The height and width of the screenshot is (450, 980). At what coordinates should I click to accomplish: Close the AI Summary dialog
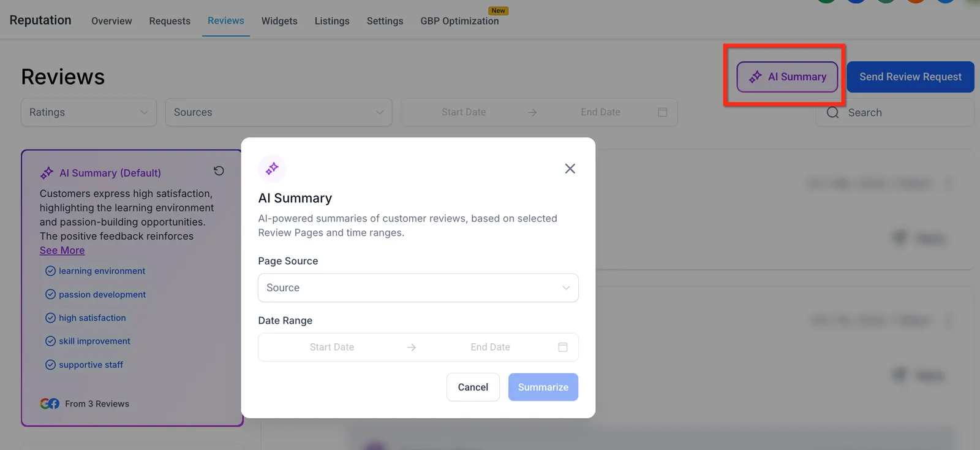(570, 169)
